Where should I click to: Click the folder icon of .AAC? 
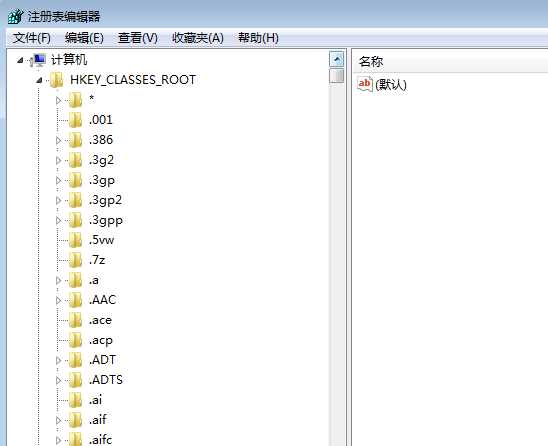(x=75, y=300)
